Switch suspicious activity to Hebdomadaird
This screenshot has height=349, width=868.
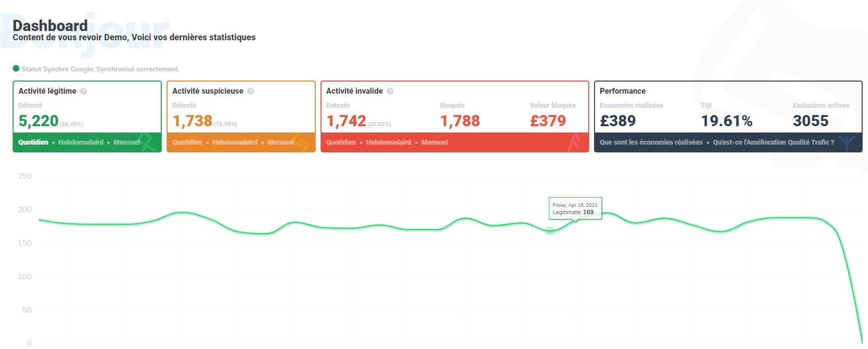pos(235,142)
